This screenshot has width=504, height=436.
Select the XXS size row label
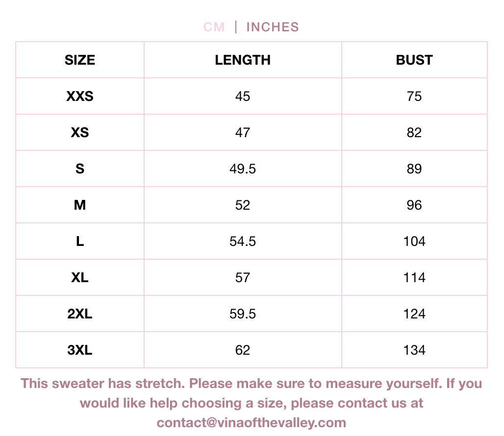80,97
